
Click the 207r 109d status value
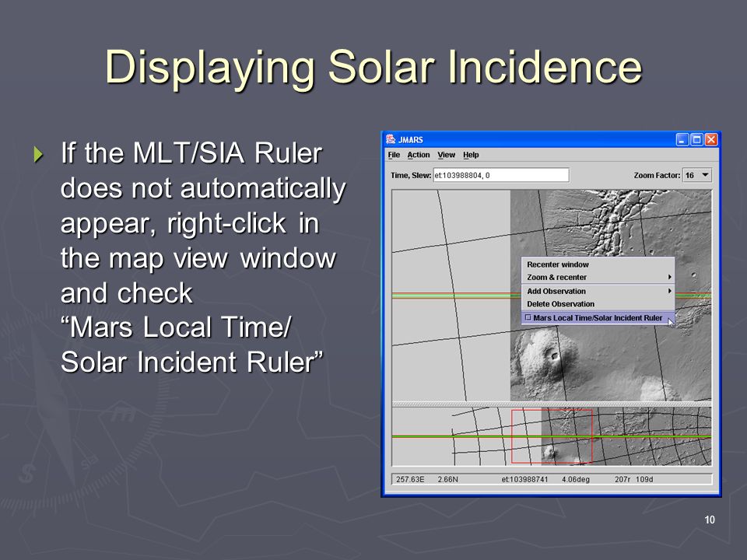tap(633, 480)
